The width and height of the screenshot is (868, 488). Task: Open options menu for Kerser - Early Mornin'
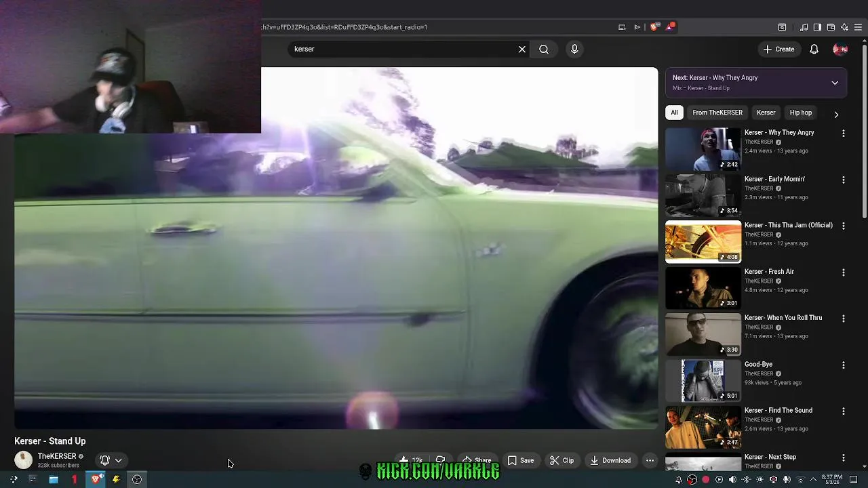[844, 180]
